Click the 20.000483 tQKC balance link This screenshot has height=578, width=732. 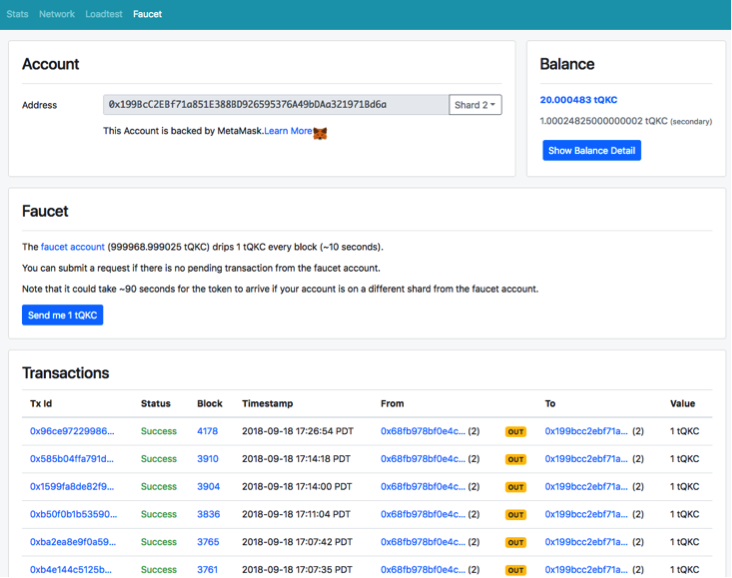(x=578, y=100)
